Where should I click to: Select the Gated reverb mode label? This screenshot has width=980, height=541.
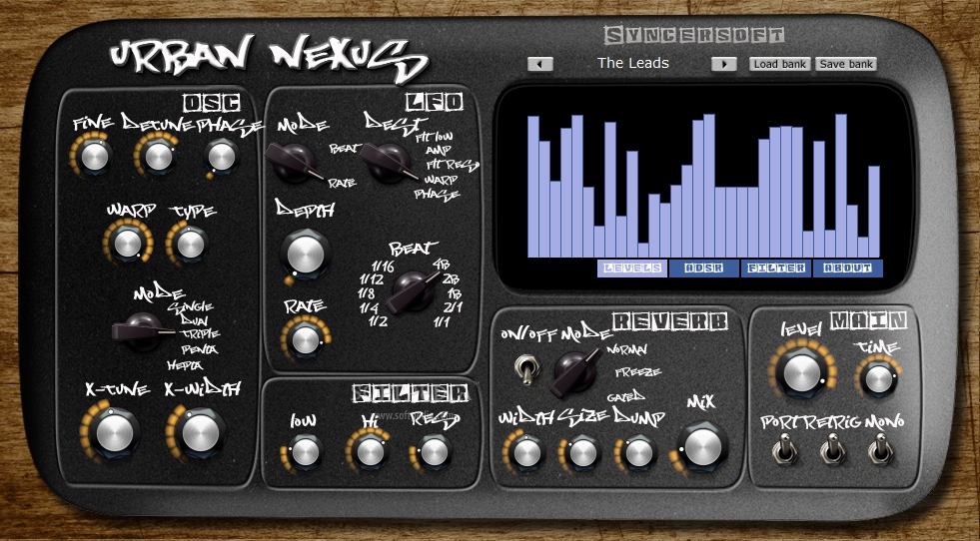pyautogui.click(x=625, y=396)
